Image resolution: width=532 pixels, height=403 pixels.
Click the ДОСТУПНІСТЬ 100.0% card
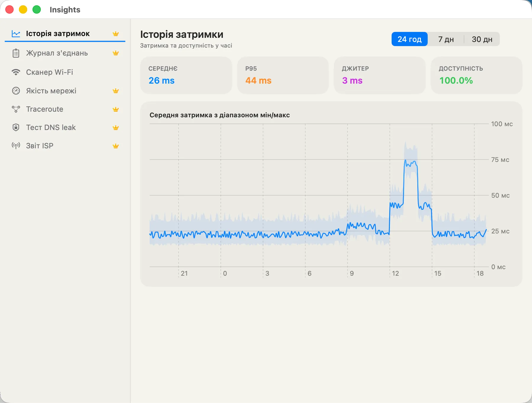(x=476, y=75)
